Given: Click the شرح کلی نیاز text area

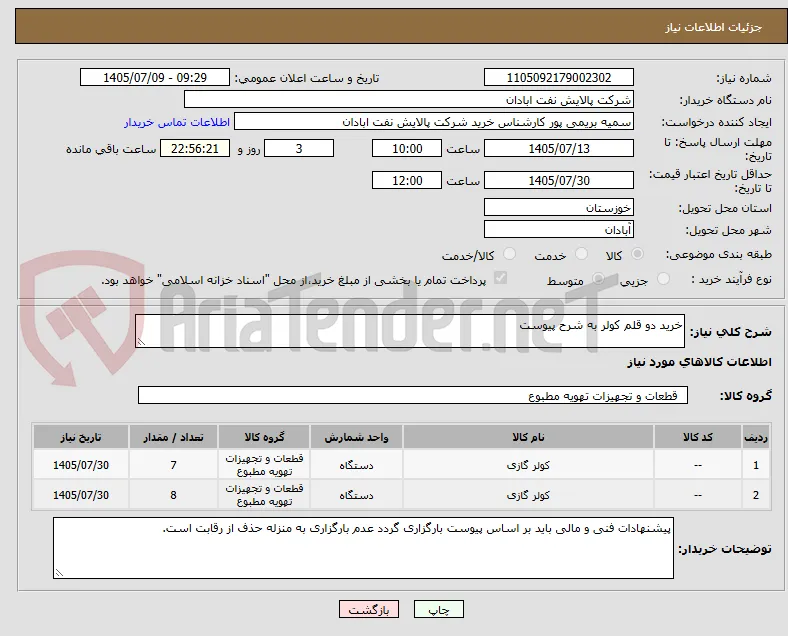Looking at the screenshot, I should coord(410,331).
